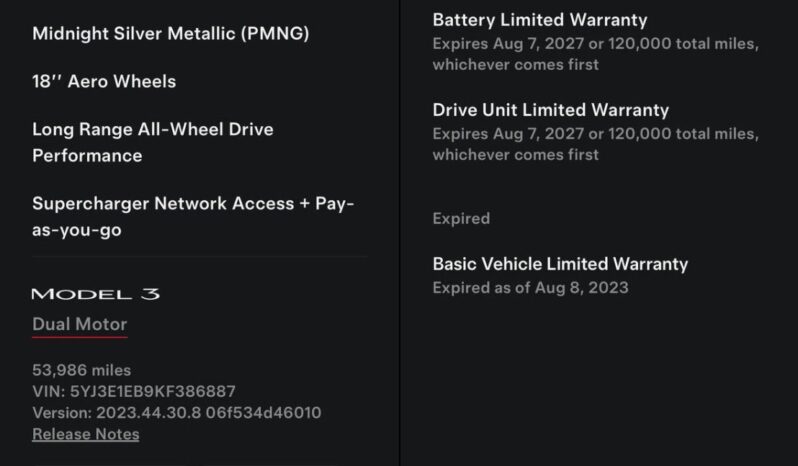Select the Basic Vehicle Limited Warranty heading
Viewport: 798px width, 466px height.
(560, 264)
